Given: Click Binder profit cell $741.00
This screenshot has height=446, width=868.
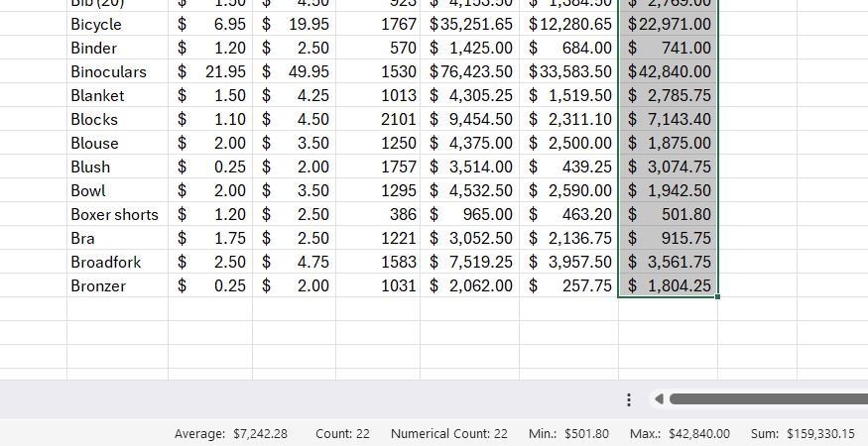Looking at the screenshot, I should pos(669,49).
